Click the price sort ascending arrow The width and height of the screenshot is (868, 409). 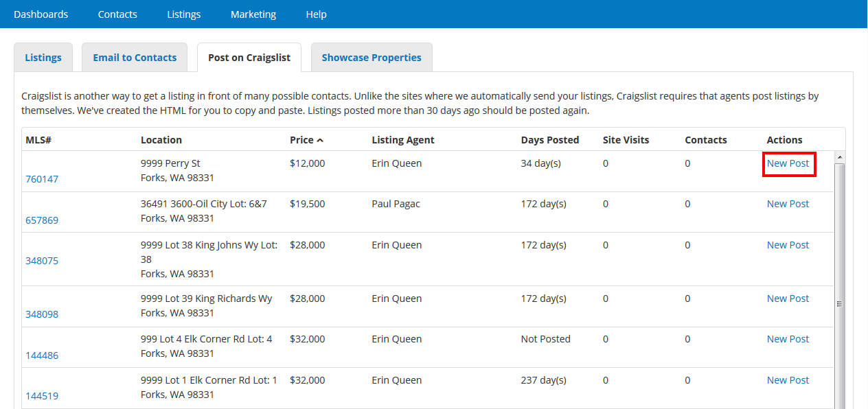click(320, 140)
